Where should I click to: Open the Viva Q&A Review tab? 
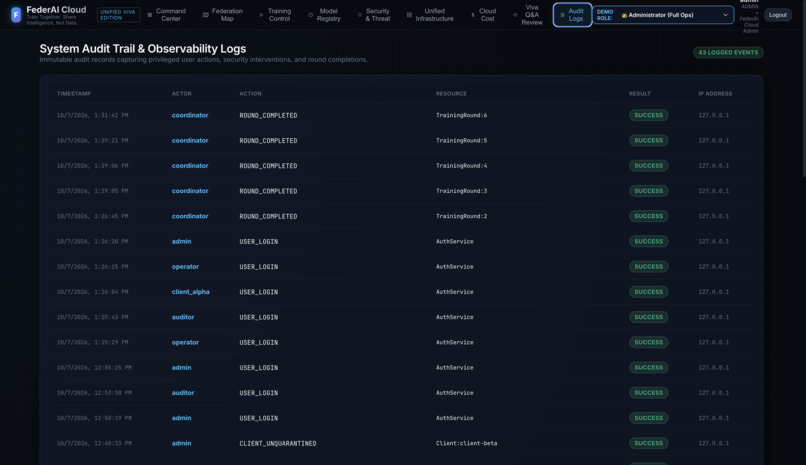(528, 15)
